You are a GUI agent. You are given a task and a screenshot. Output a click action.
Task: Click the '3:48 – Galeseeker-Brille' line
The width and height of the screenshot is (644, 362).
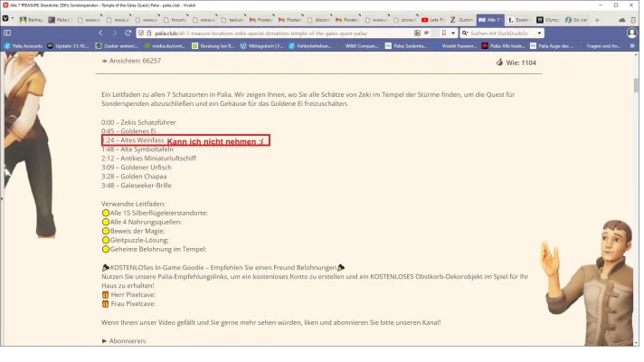[x=137, y=186]
